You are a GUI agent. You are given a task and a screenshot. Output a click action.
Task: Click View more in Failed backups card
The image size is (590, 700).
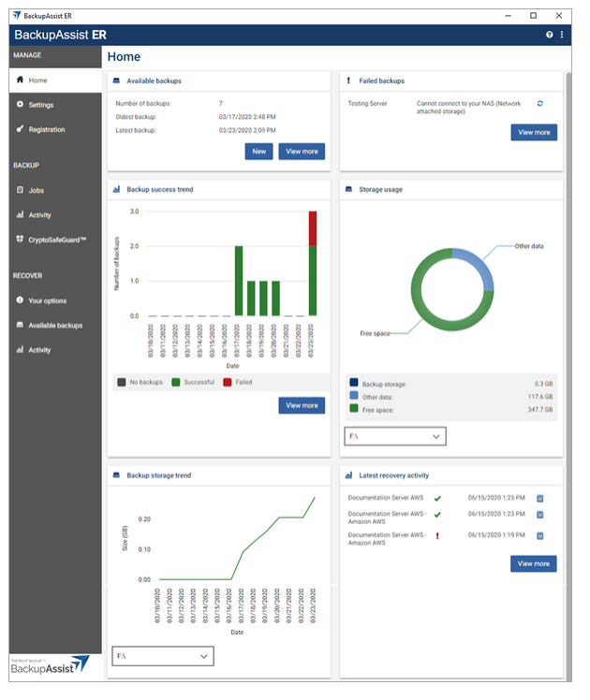pos(534,133)
